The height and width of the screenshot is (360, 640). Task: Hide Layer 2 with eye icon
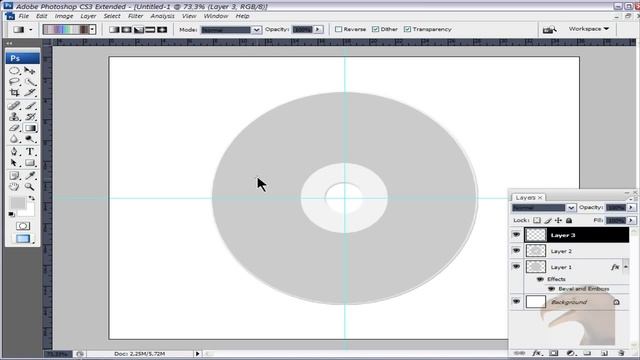[516, 251]
